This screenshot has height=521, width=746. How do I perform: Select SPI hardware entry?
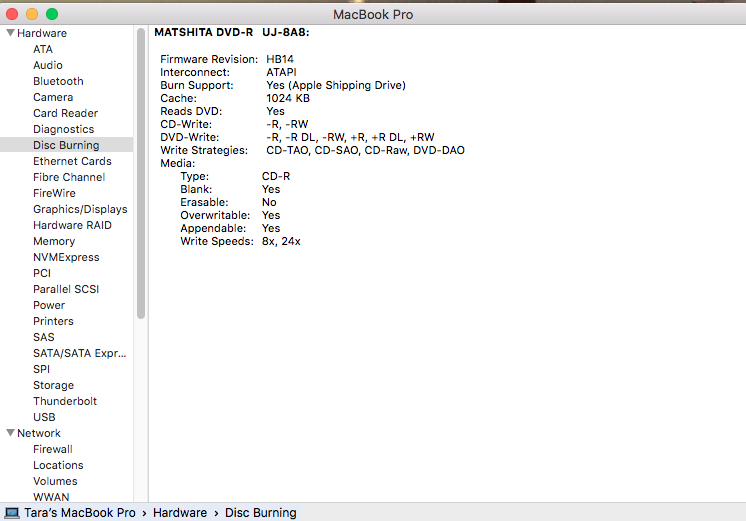coord(41,369)
